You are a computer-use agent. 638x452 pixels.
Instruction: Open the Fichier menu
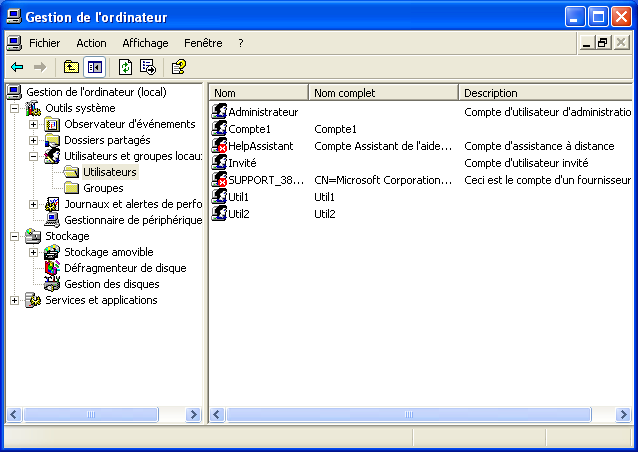[x=44, y=43]
